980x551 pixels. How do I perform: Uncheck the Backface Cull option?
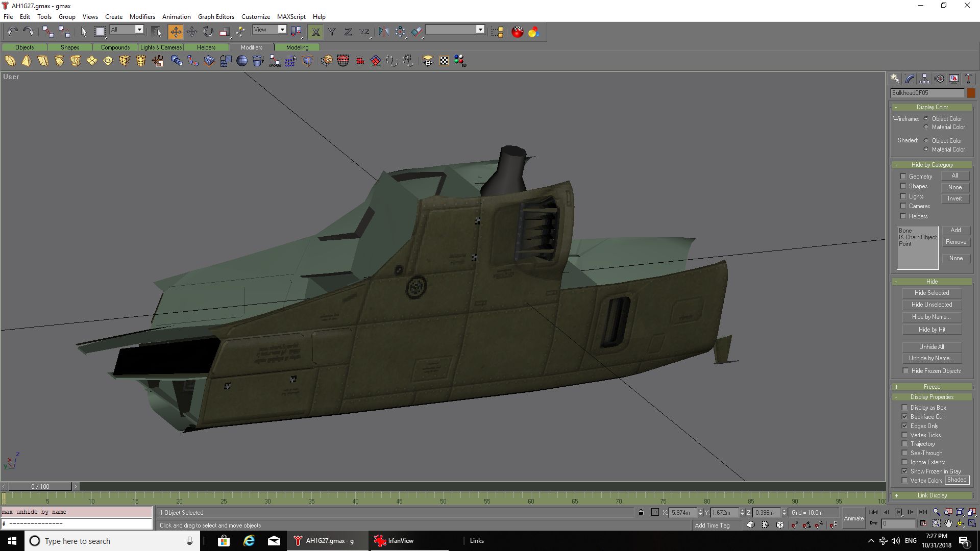(x=905, y=417)
